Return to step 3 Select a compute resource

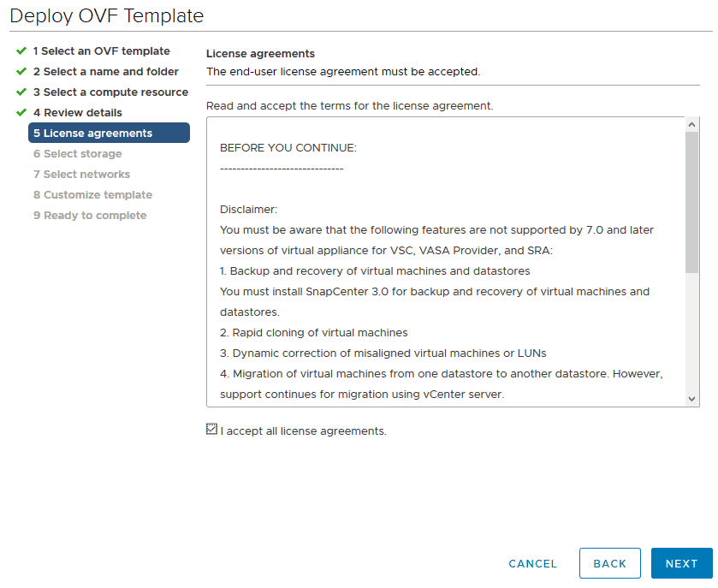pos(110,92)
